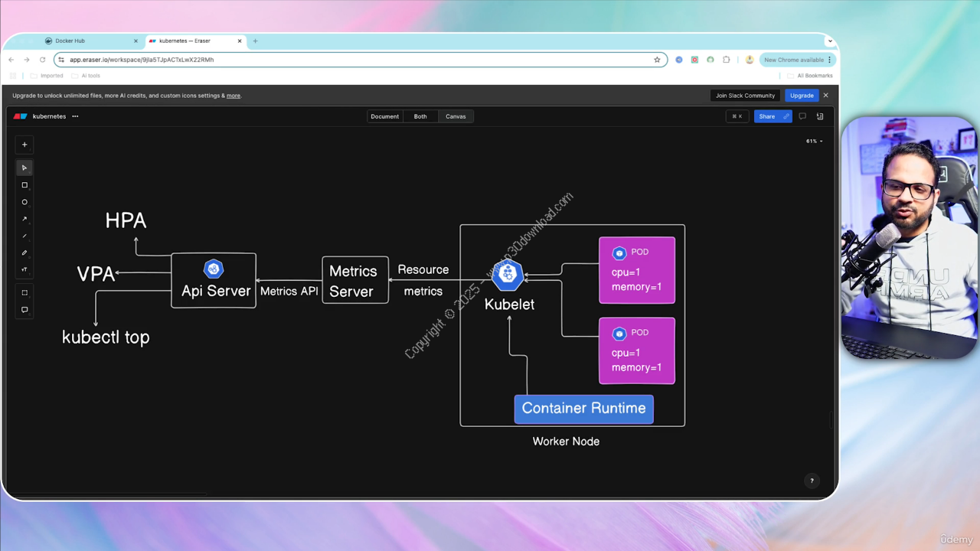
Task: Click the address bar URL field
Action: click(360, 60)
